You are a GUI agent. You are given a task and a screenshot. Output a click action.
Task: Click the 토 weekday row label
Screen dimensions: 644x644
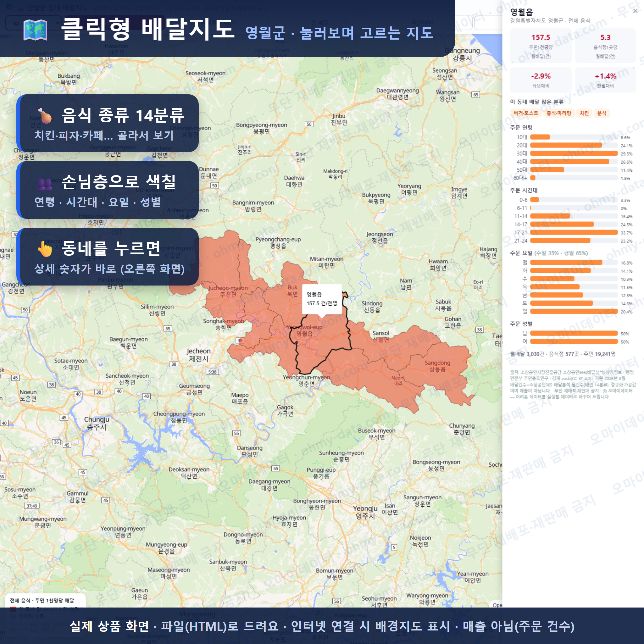tap(525, 303)
